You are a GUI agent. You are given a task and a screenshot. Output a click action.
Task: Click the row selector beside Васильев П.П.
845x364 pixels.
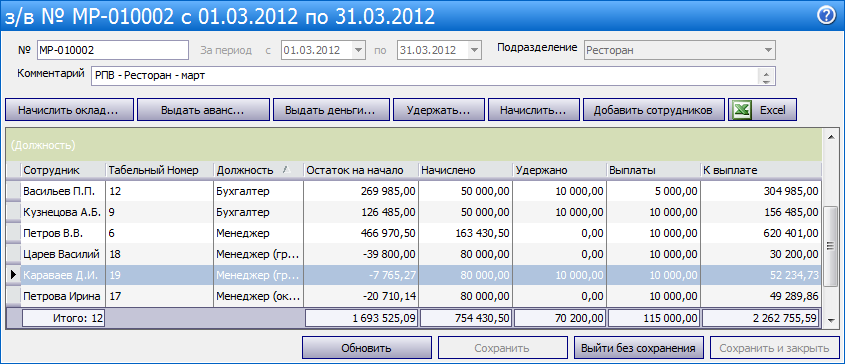tap(13, 191)
